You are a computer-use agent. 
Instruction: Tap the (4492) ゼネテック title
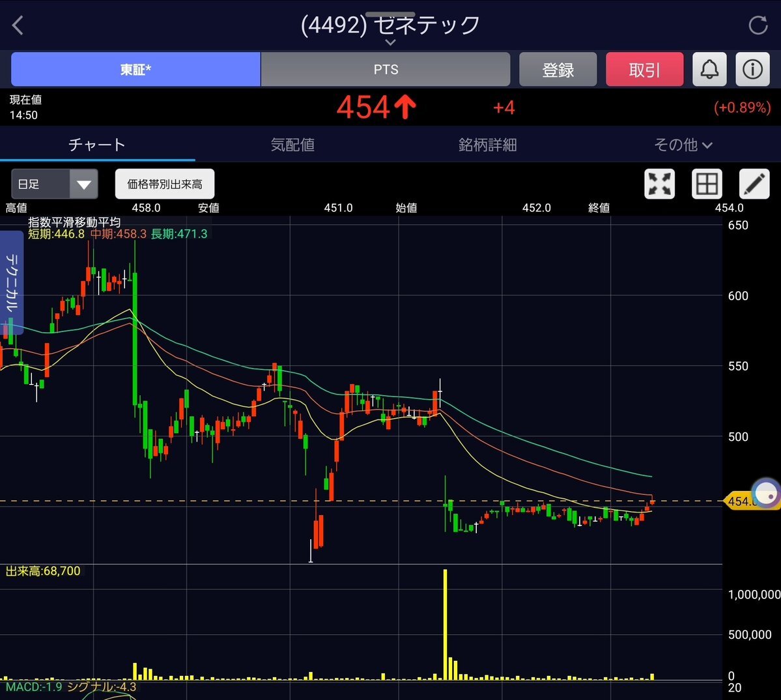(391, 25)
